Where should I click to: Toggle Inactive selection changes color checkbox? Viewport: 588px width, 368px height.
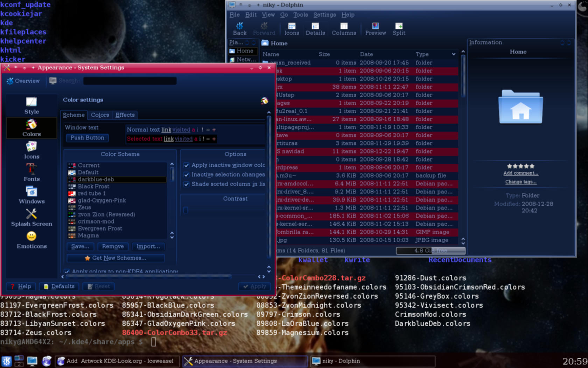pos(187,175)
